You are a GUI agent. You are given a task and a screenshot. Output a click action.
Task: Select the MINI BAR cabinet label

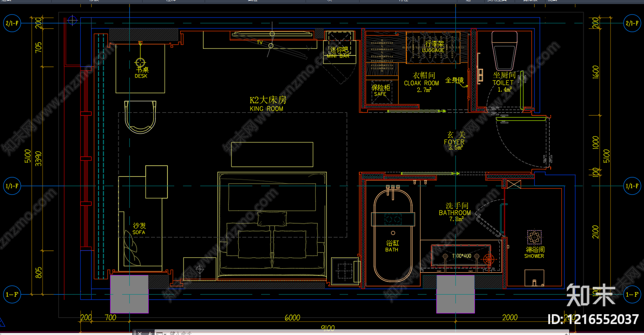tap(339, 56)
